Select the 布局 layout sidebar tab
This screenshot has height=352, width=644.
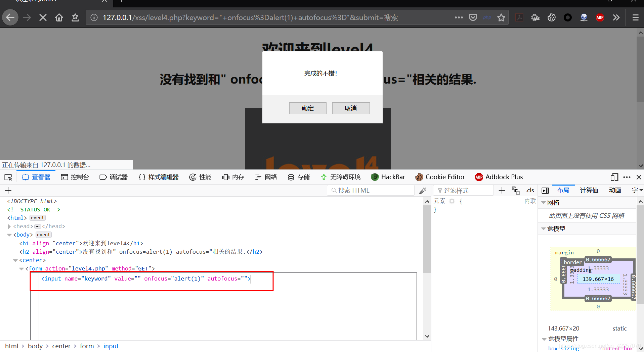click(563, 190)
